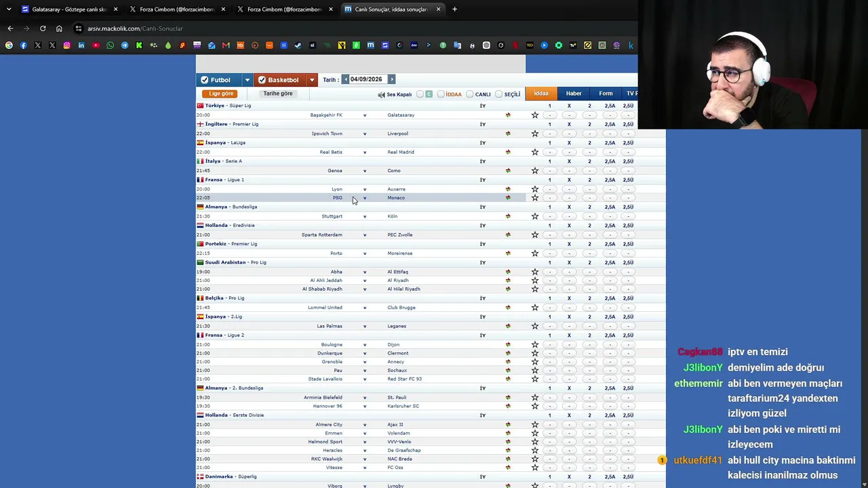Sort by Lige göre

pyautogui.click(x=220, y=94)
